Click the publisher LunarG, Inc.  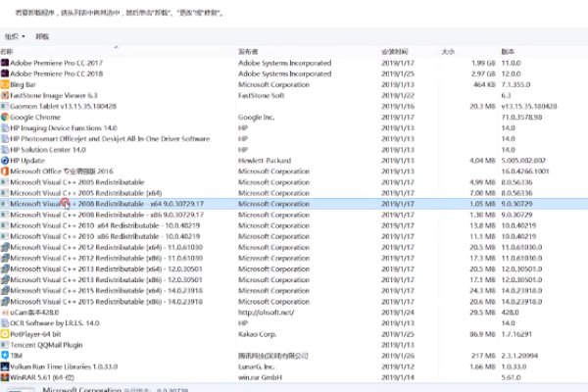(256, 367)
